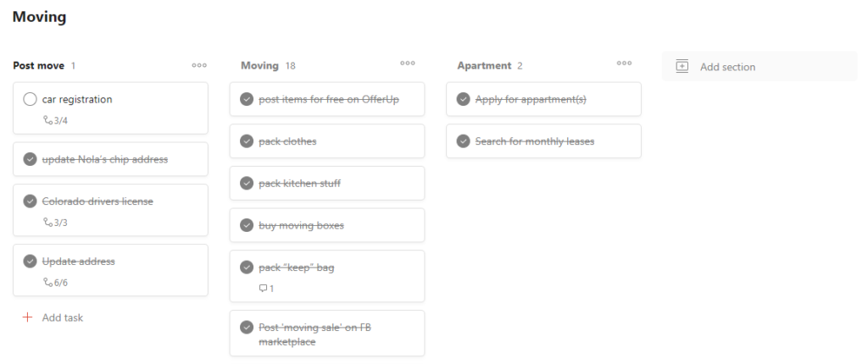868x364 pixels.
Task: Open the Apartment section three-dot menu
Action: (x=624, y=63)
